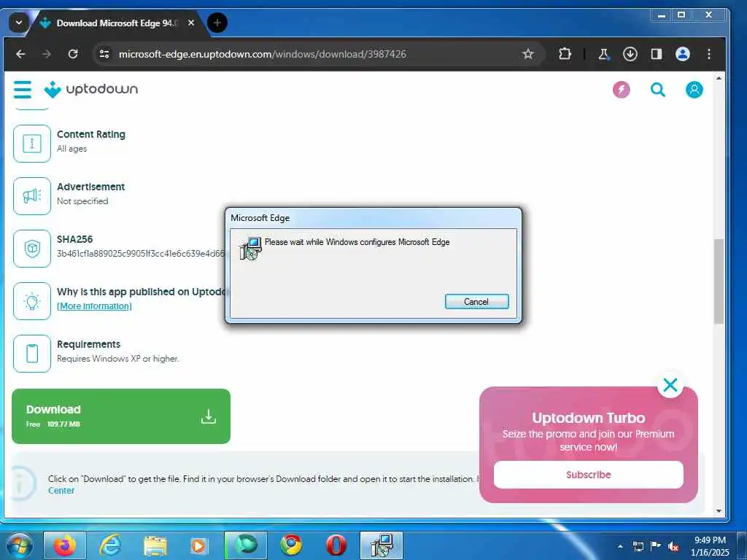
Task: Click the 'All ages' rating text
Action: point(72,149)
